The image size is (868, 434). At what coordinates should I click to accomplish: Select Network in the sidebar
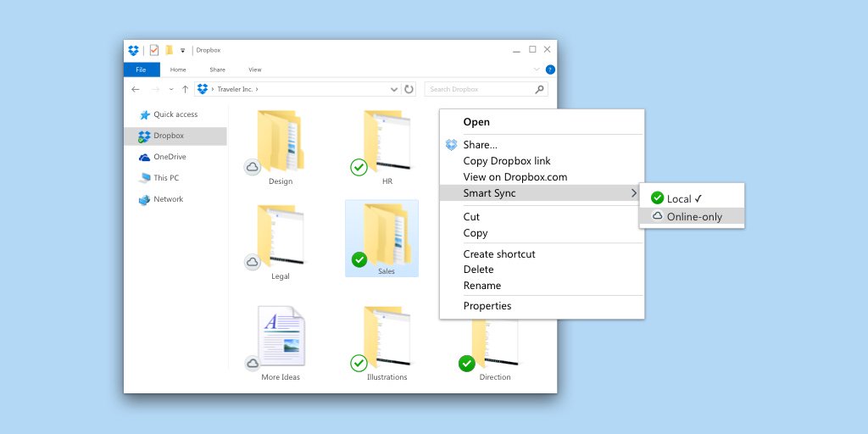175,199
